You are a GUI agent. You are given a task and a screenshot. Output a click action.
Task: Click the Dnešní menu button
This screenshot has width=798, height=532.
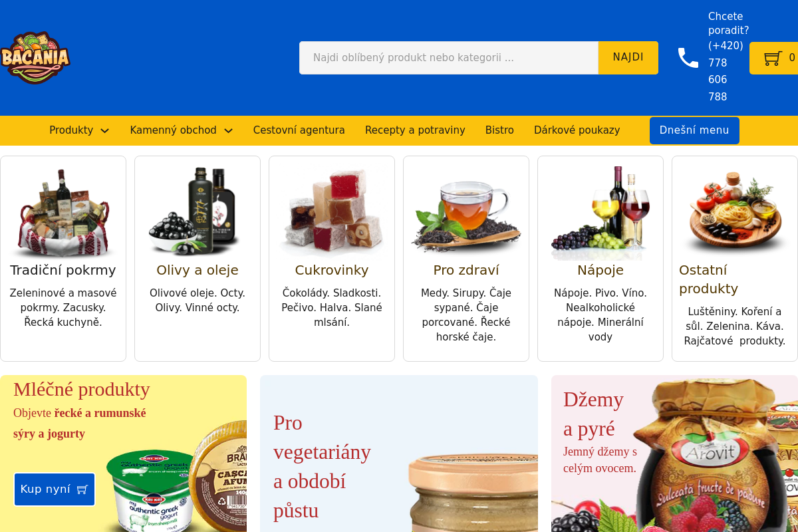click(694, 130)
